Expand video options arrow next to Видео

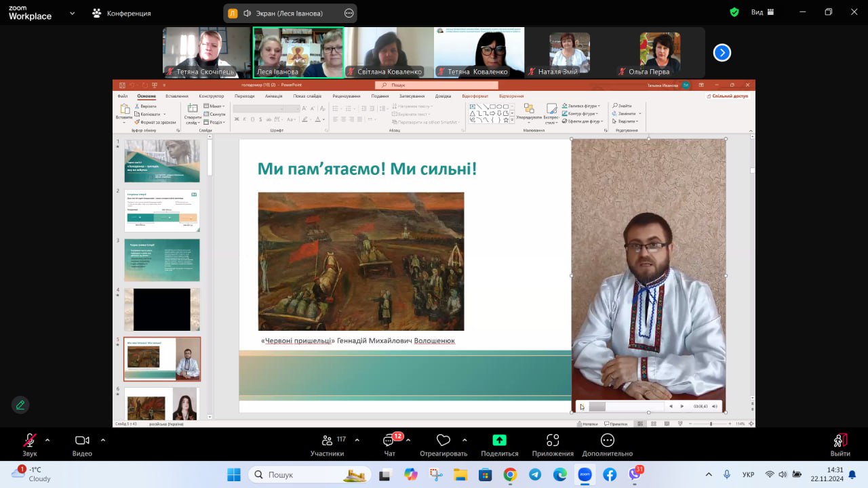click(x=103, y=439)
